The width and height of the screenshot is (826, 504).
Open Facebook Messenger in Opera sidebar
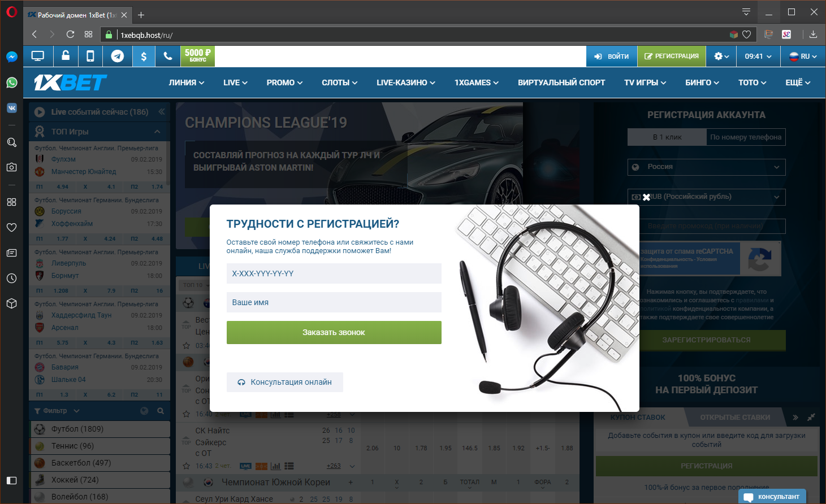[11, 57]
